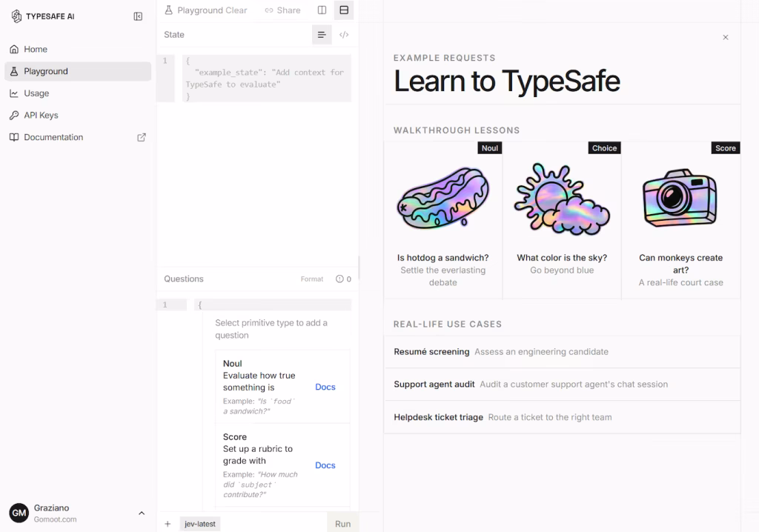Click the API Keys key icon

click(x=14, y=115)
